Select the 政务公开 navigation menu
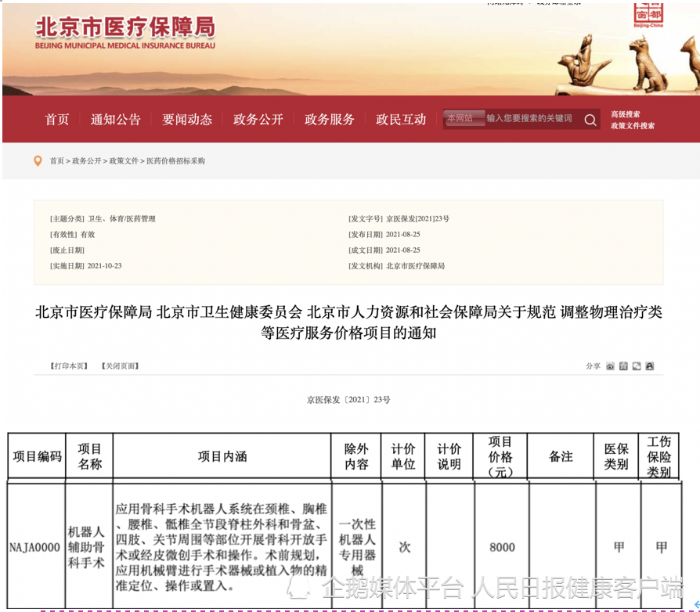 click(258, 120)
